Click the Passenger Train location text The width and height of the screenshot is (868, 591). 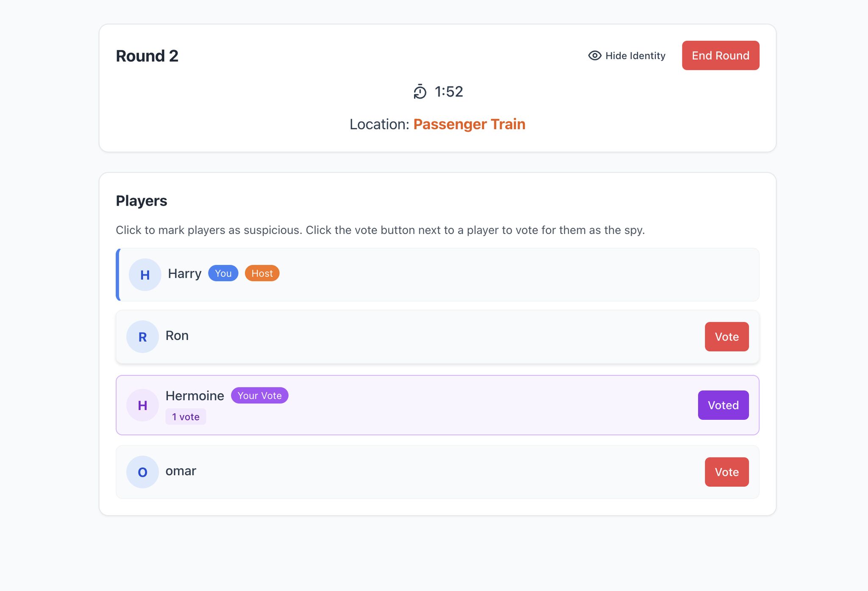(469, 124)
